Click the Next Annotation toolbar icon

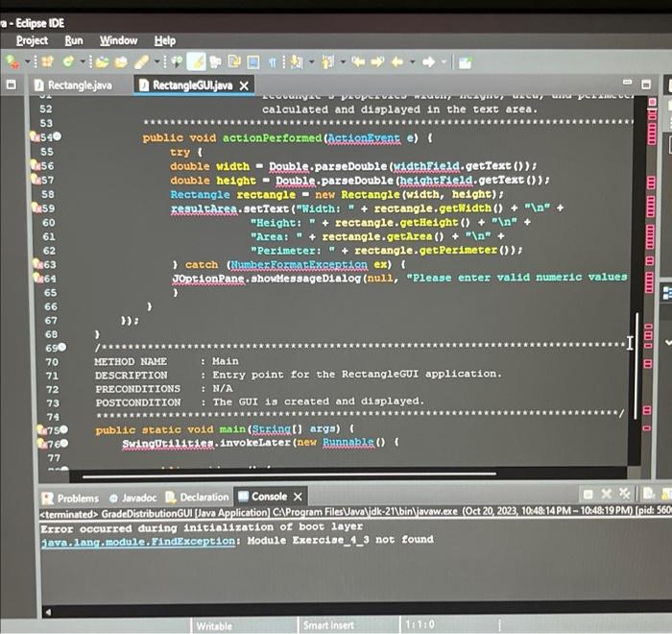[296, 62]
